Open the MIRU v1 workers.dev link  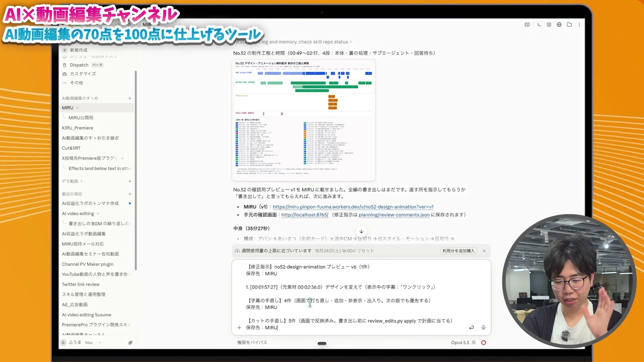coord(353,207)
